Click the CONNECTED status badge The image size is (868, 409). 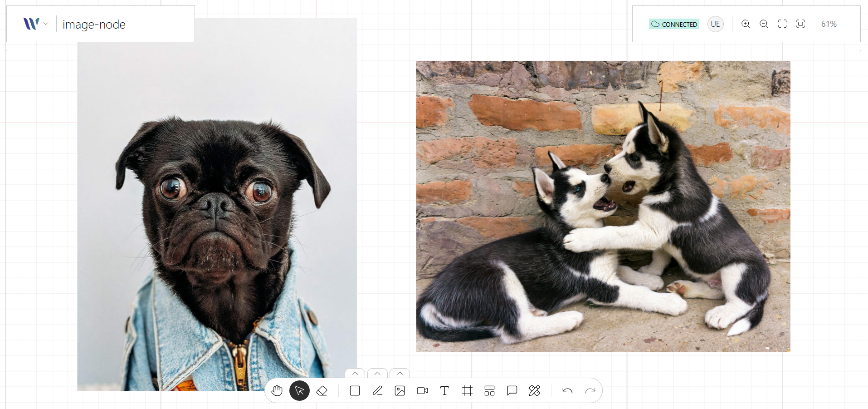(674, 24)
